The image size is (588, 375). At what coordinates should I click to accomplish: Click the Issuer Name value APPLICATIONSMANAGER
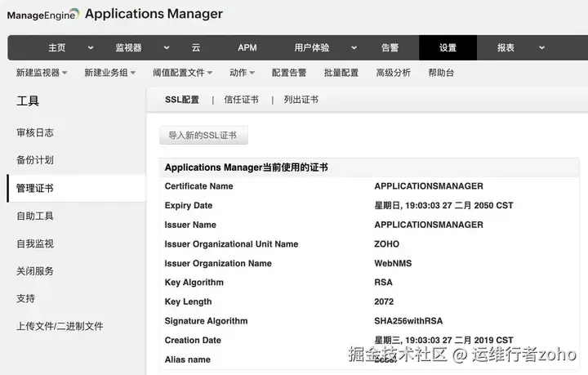pyautogui.click(x=429, y=225)
